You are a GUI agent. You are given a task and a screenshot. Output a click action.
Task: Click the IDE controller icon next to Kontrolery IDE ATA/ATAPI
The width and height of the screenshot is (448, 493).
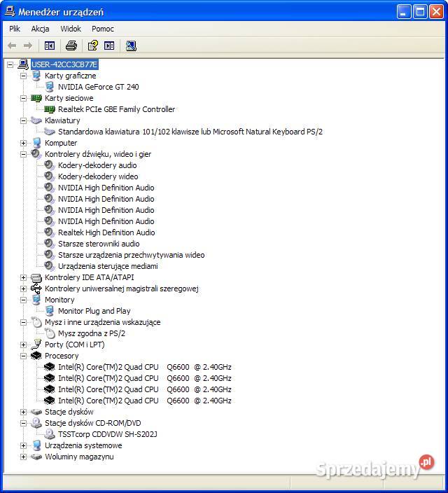pos(36,277)
